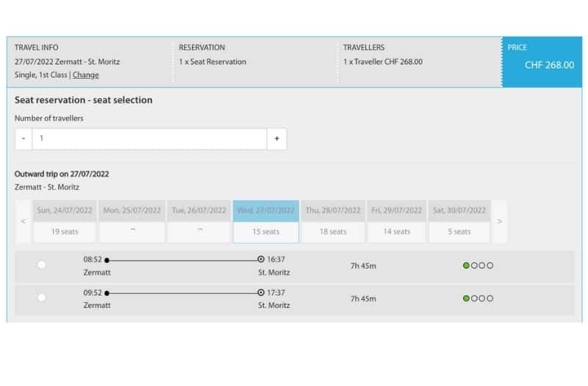Screen dimensions: 588x386
Task: Show previous dates with left arrow
Action: (x=23, y=221)
